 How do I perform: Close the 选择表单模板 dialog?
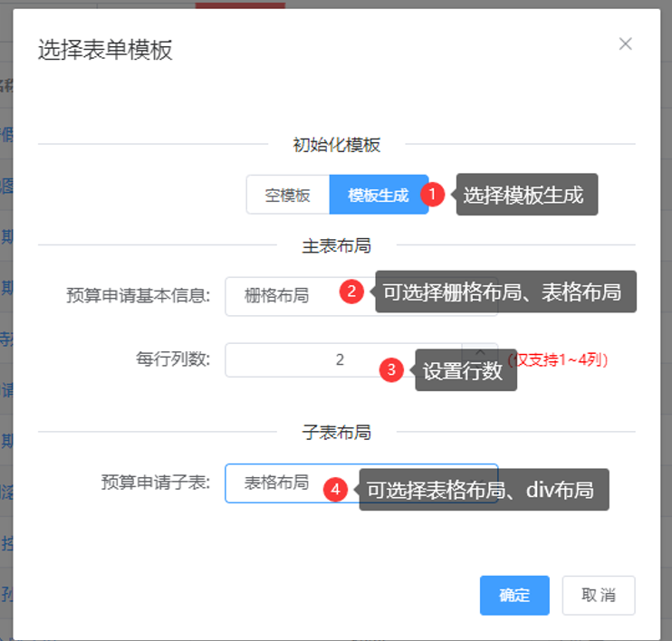point(625,44)
